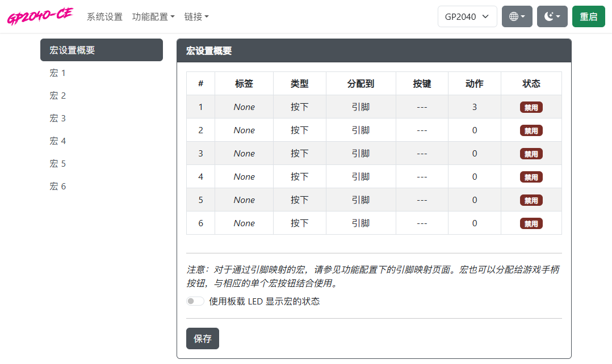Screen dimensions: 612x364
Task: Open 宏 4 from the sidebar
Action: coord(57,141)
